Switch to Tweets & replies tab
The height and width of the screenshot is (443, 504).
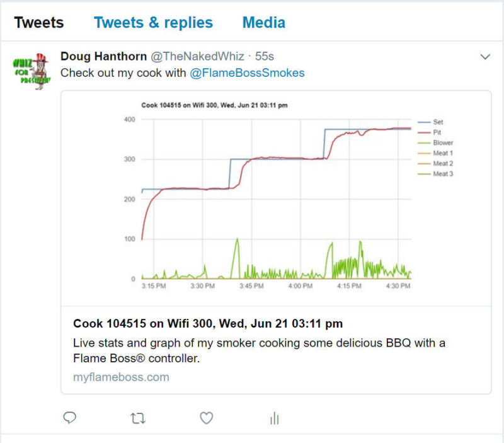pyautogui.click(x=153, y=23)
